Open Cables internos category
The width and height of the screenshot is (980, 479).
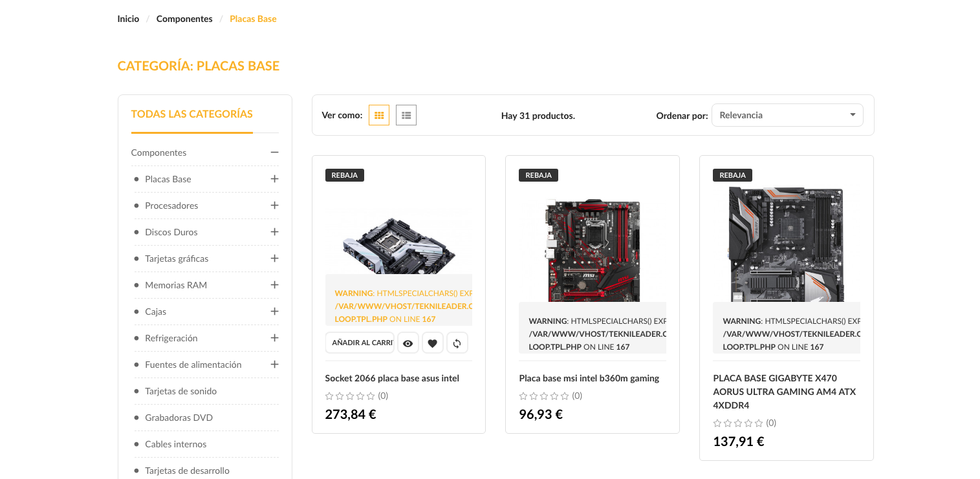click(176, 444)
